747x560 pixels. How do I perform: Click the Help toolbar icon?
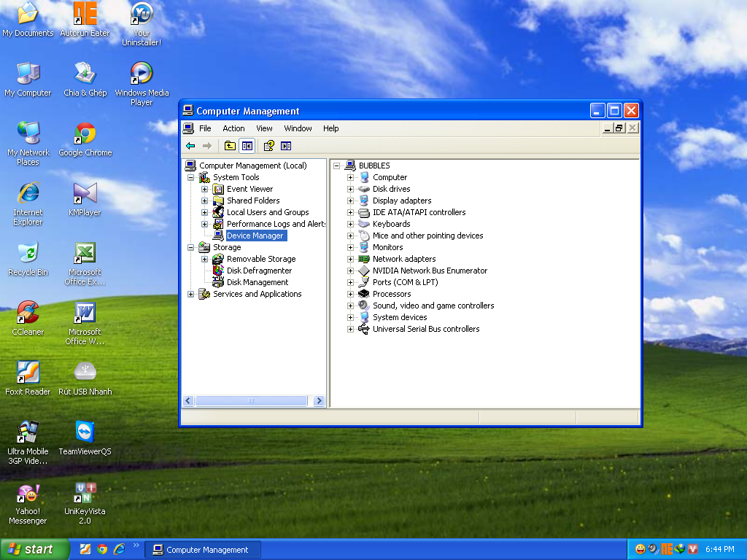point(269,146)
